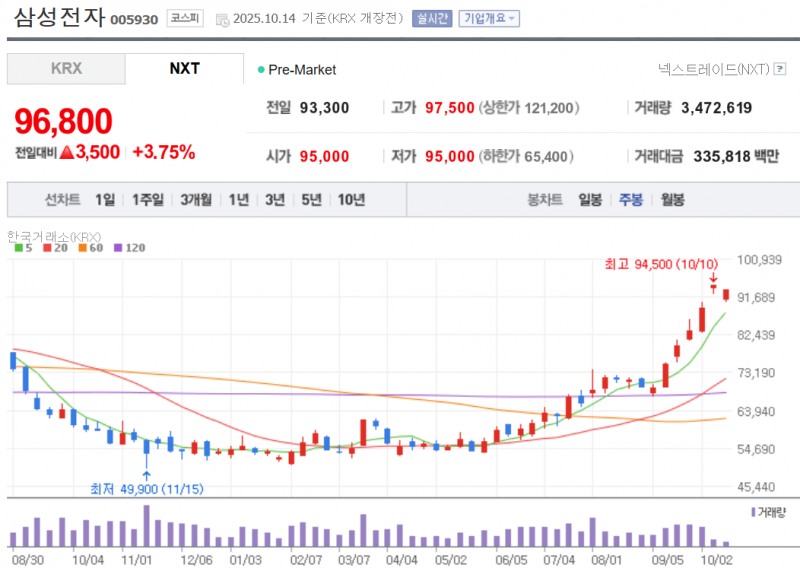The image size is (800, 571).
Task: Click the red up-triangle price change icon
Action: (66, 153)
